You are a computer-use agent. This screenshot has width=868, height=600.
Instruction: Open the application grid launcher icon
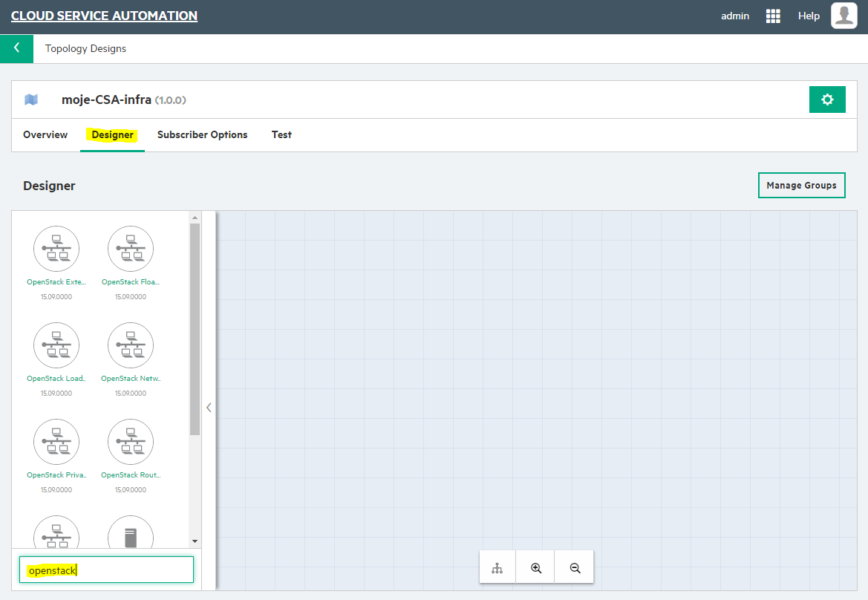pos(774,16)
